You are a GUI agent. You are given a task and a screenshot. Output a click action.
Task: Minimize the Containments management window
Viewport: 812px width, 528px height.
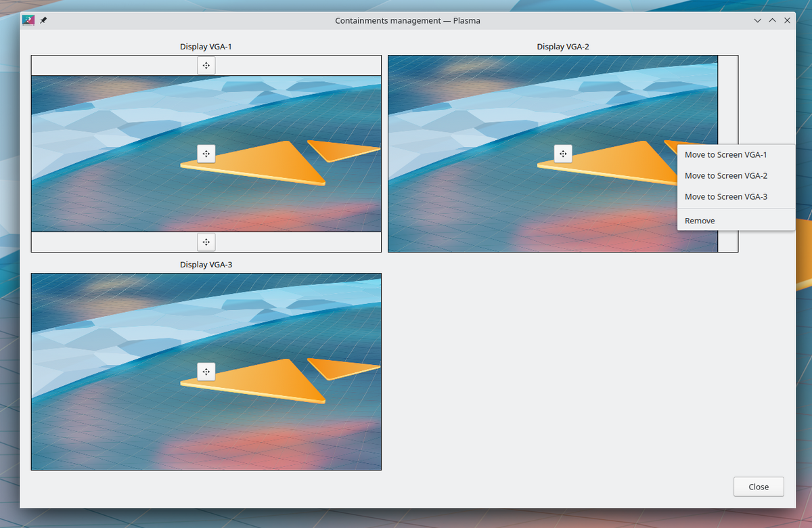758,21
